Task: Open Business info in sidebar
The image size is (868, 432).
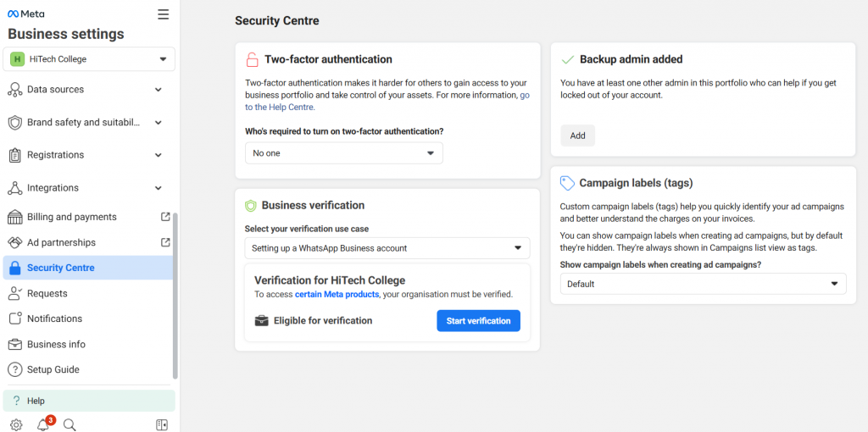Action: pyautogui.click(x=88, y=345)
